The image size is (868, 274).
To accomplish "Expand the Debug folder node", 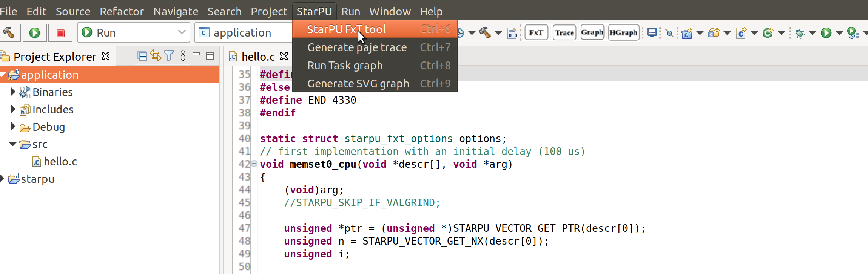I will tap(13, 126).
